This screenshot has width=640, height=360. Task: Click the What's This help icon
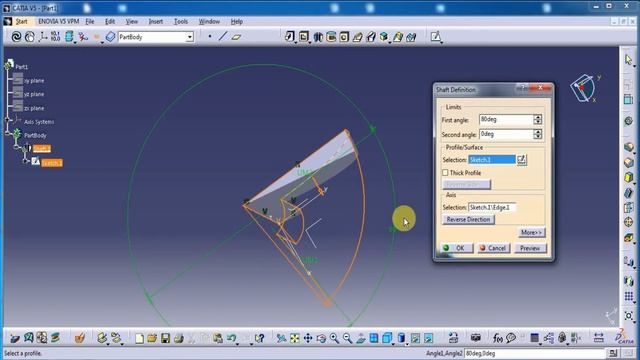(x=260, y=338)
